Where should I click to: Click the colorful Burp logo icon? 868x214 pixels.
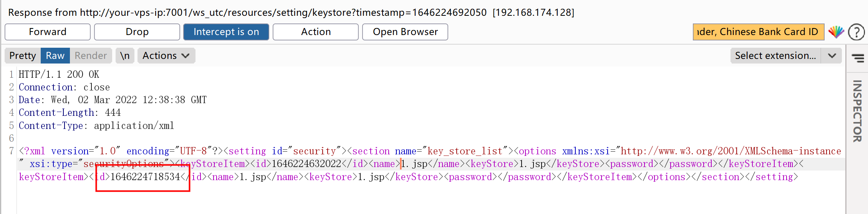pos(836,32)
